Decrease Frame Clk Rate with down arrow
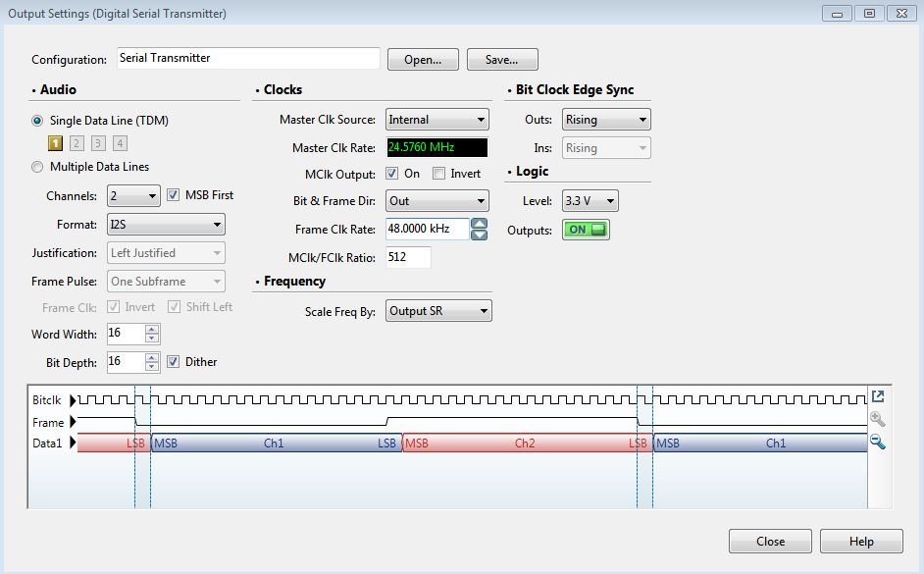Viewport: 924px width, 574px height. click(479, 235)
